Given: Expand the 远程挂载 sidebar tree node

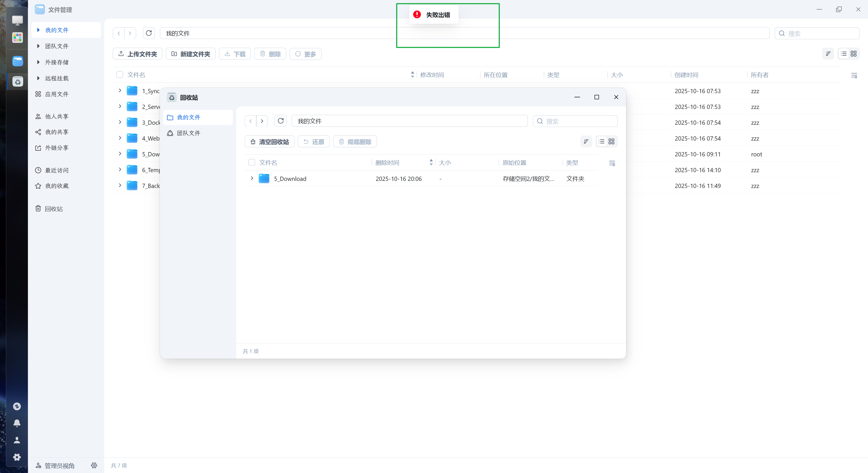Looking at the screenshot, I should point(38,78).
